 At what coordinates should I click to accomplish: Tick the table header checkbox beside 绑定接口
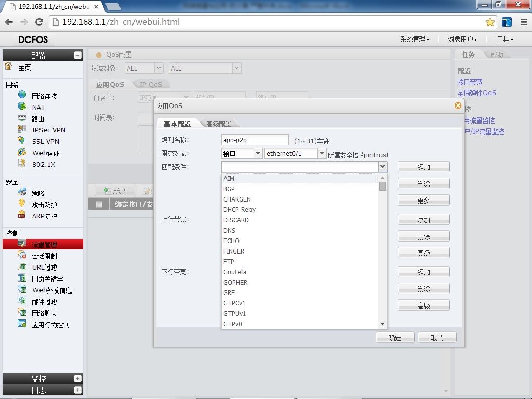tap(99, 204)
